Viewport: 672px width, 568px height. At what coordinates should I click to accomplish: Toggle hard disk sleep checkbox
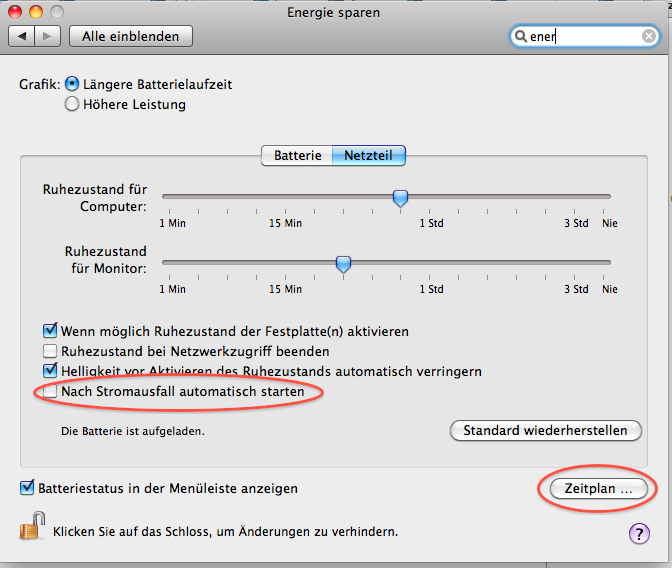(50, 331)
